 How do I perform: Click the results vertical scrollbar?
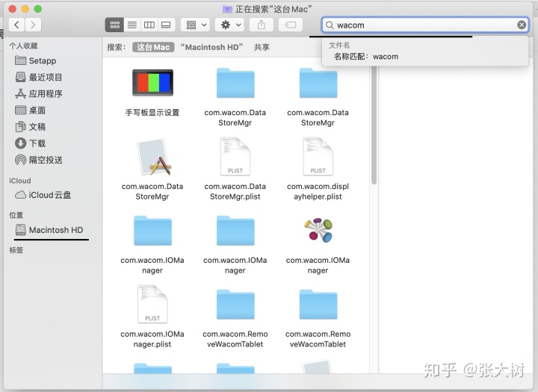(x=374, y=125)
